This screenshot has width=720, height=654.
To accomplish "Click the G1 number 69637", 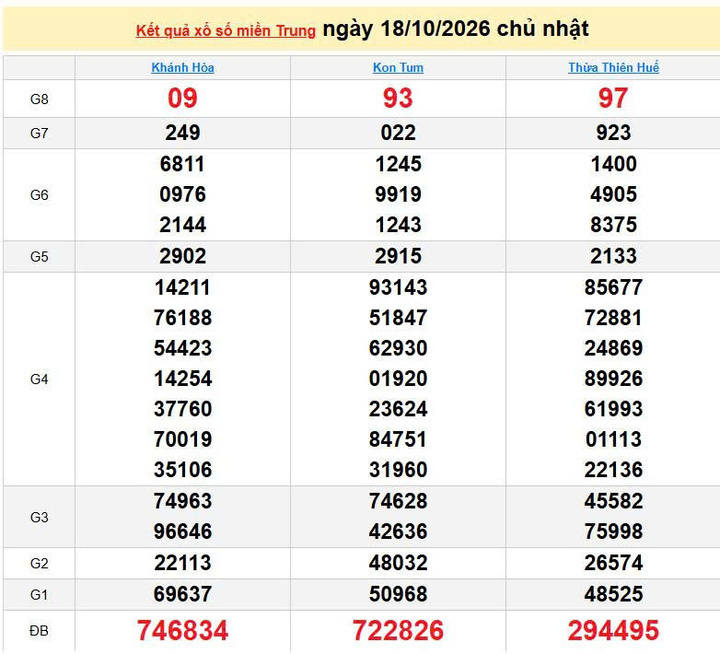I will point(183,594).
